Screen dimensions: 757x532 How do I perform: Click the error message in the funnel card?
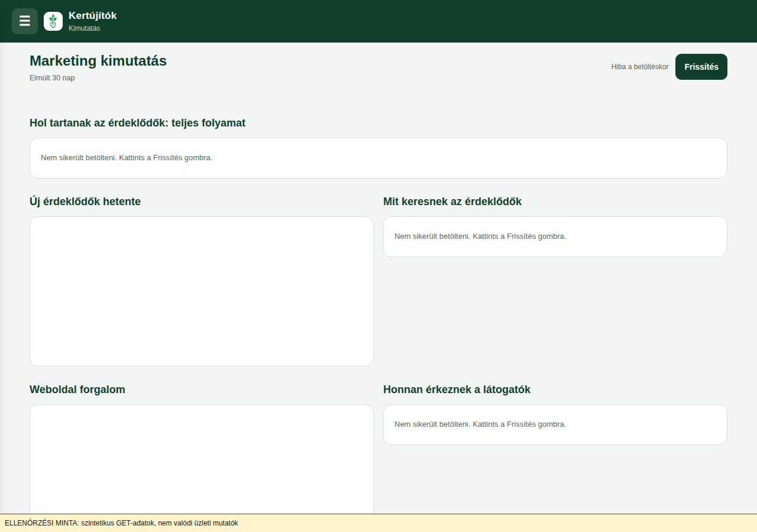[127, 158]
